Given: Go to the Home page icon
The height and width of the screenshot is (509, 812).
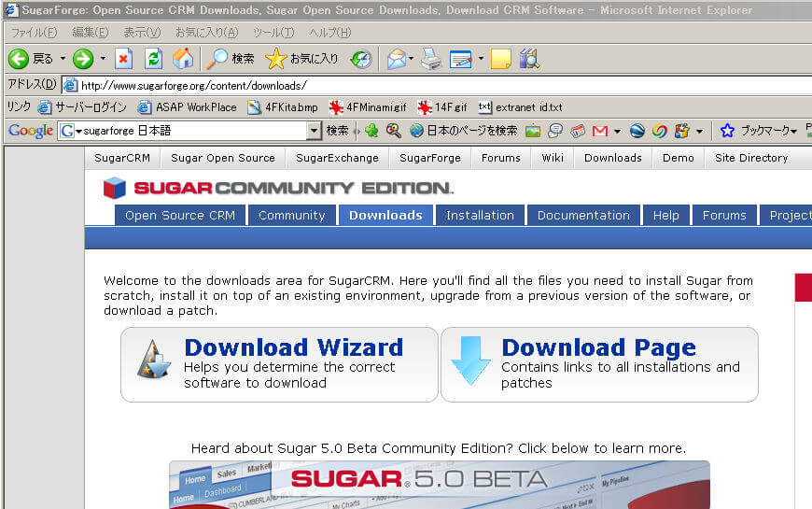Looking at the screenshot, I should 183,59.
